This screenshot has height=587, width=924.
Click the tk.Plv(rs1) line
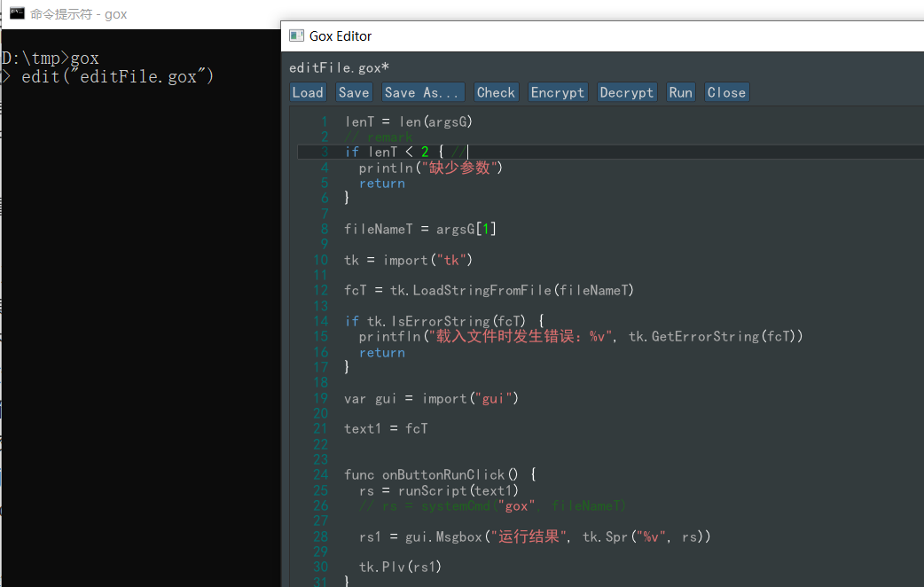pyautogui.click(x=400, y=567)
